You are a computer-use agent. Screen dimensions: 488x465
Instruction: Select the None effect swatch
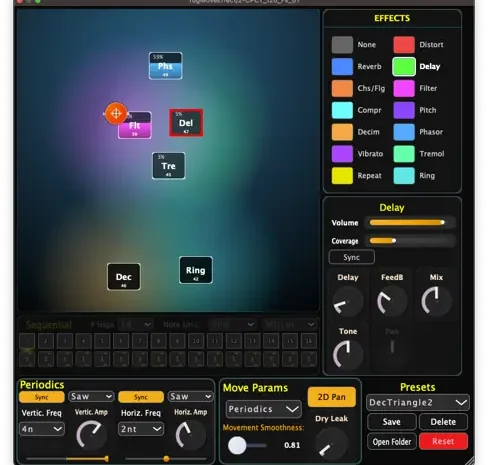[x=342, y=45]
